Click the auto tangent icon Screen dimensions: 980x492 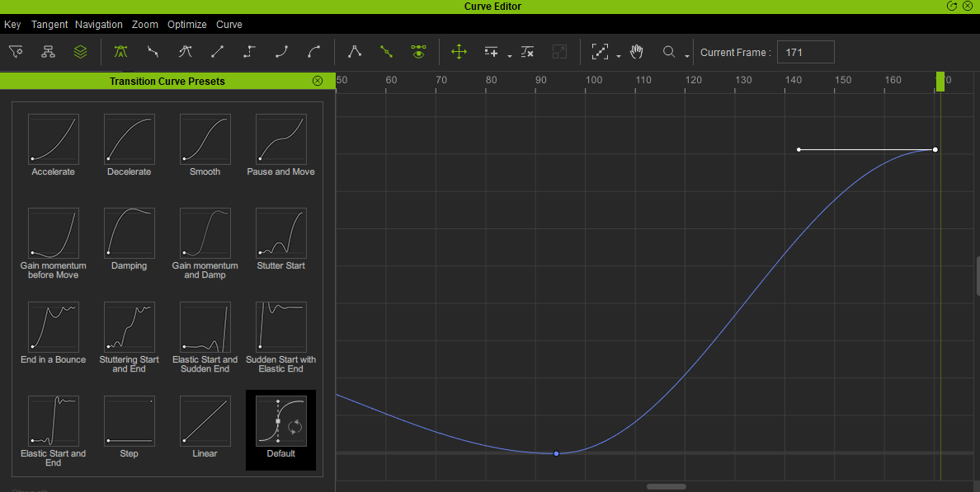[120, 52]
